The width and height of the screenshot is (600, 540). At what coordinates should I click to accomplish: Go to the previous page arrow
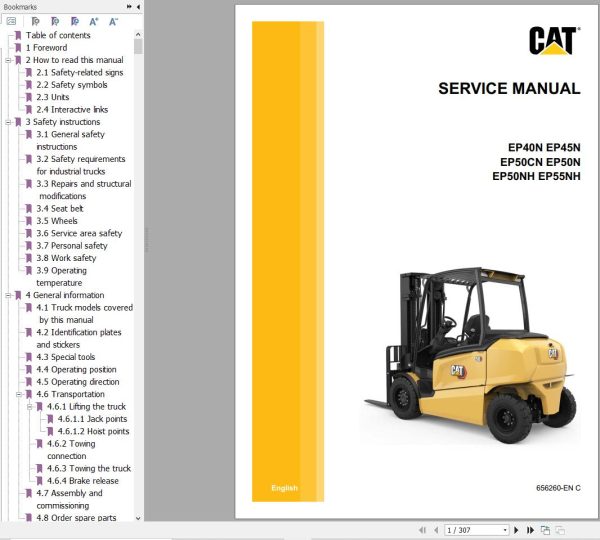pos(436,530)
